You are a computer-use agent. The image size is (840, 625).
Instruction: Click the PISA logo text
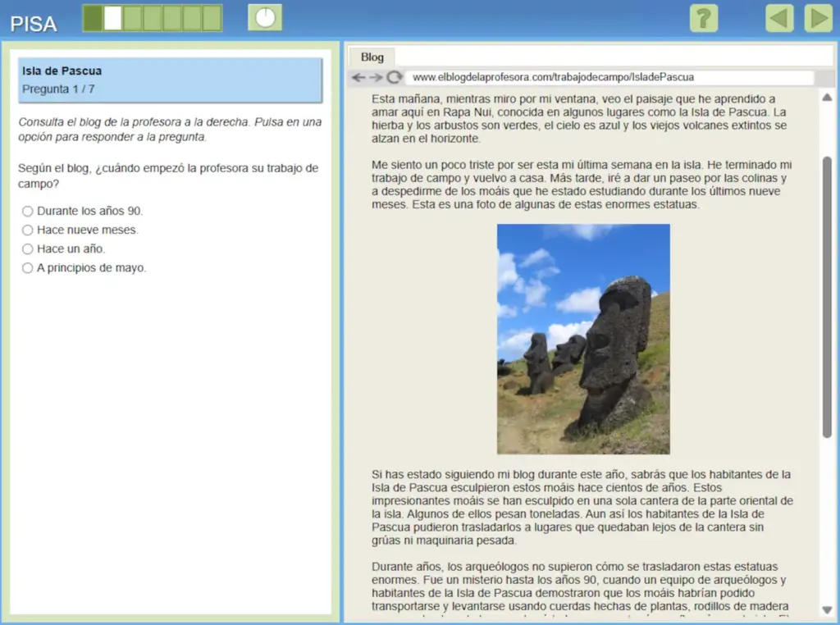(x=33, y=24)
